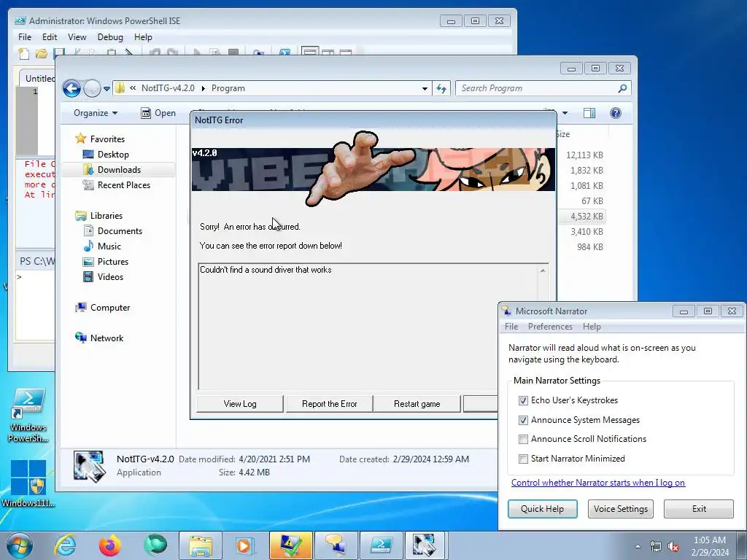Viewport: 747px width, 560px height.
Task: Open the address bar history dropdown arrow
Action: (425, 88)
